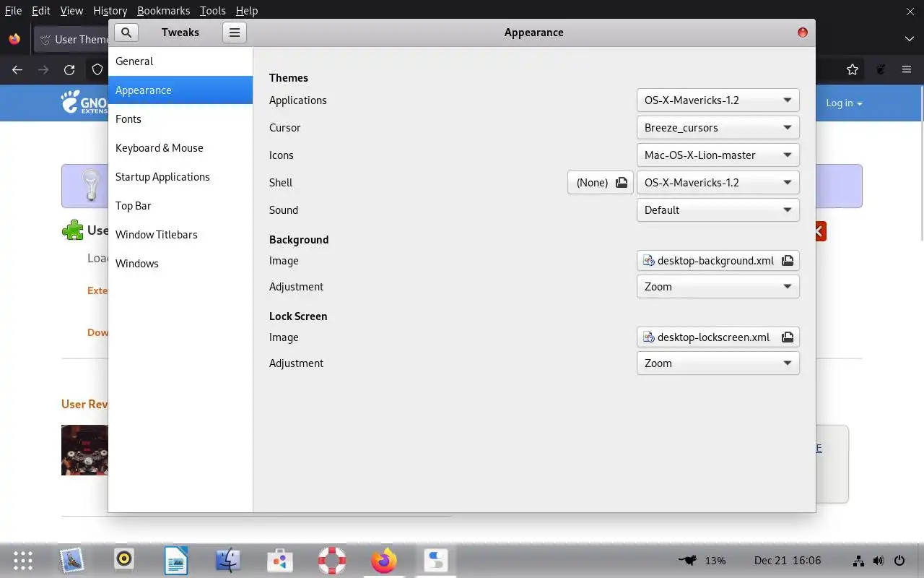Launch Rhythmbox speaker icon in dock
924x578 pixels.
click(124, 560)
